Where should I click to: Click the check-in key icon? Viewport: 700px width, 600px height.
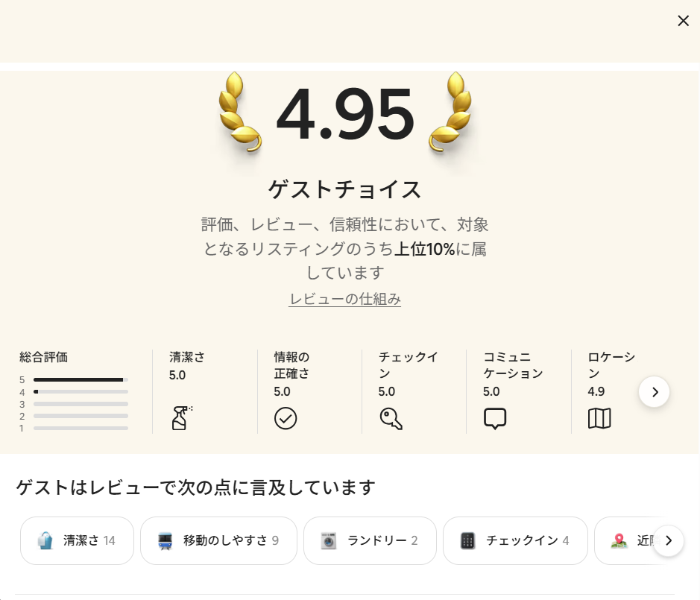tap(391, 418)
